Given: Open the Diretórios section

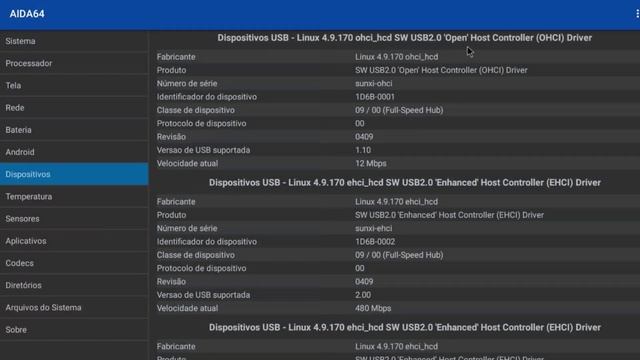Looking at the screenshot, I should (x=74, y=285).
